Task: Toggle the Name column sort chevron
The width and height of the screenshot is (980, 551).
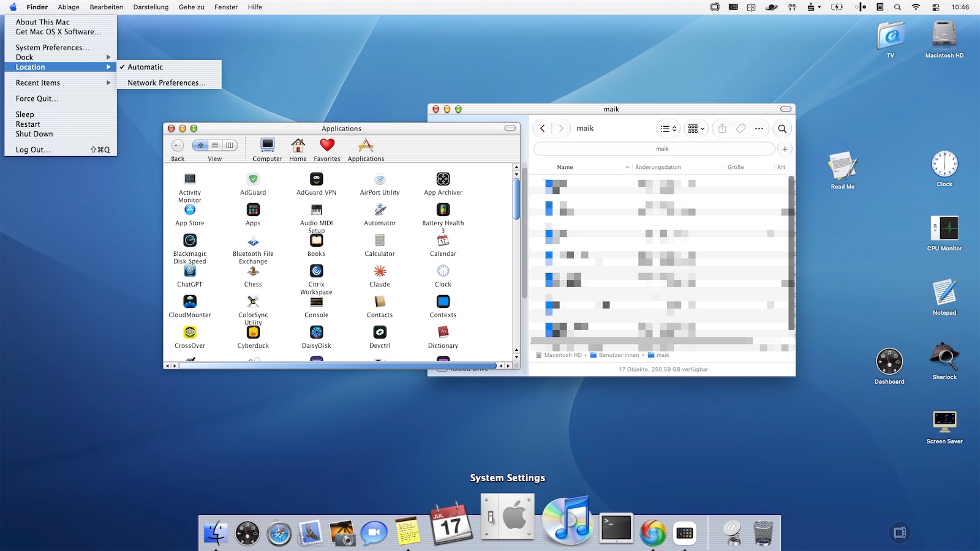Action: pos(627,167)
